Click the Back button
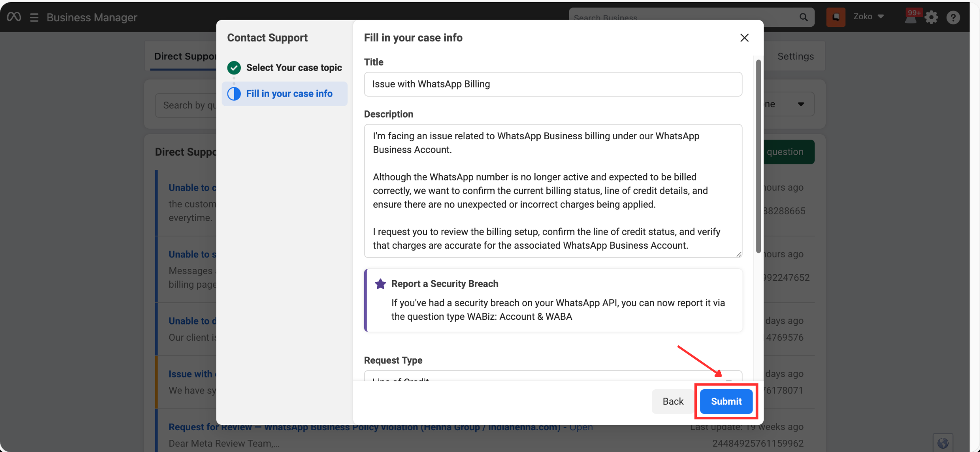This screenshot has width=980, height=452. tap(673, 401)
